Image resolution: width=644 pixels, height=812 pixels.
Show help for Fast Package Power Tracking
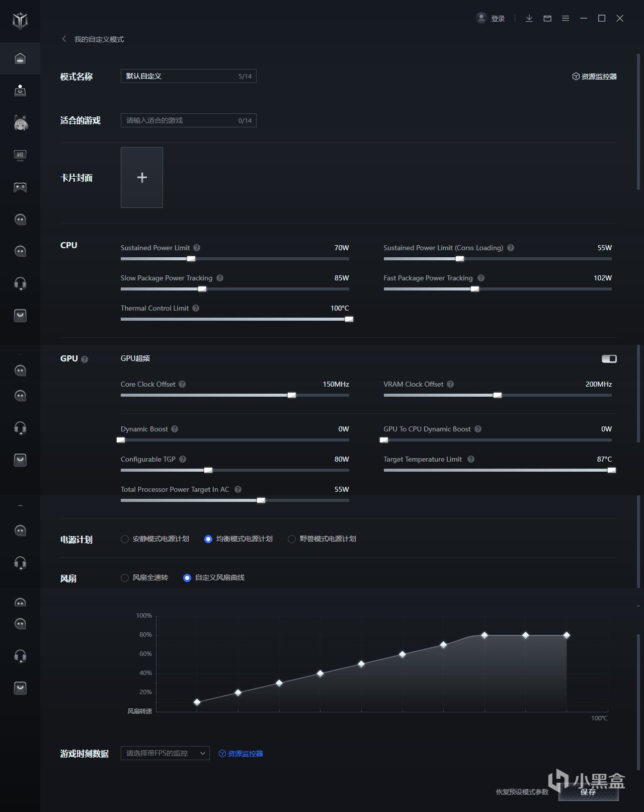point(481,278)
